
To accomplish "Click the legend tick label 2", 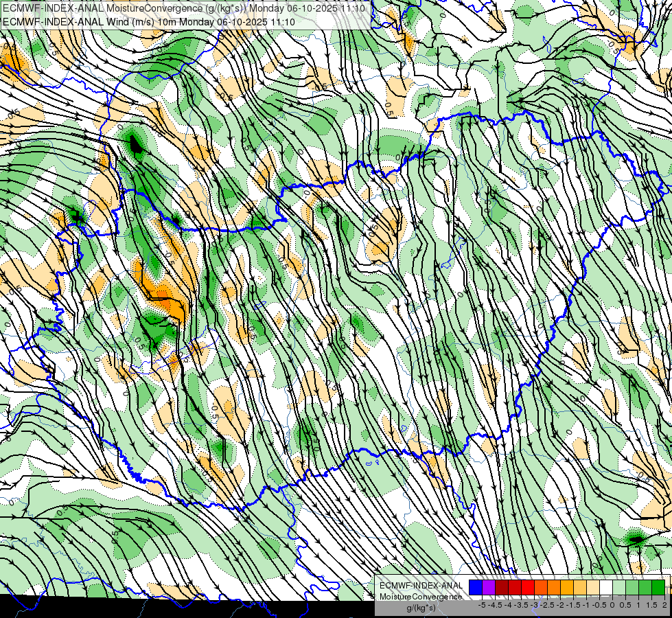I will click(x=664, y=605).
